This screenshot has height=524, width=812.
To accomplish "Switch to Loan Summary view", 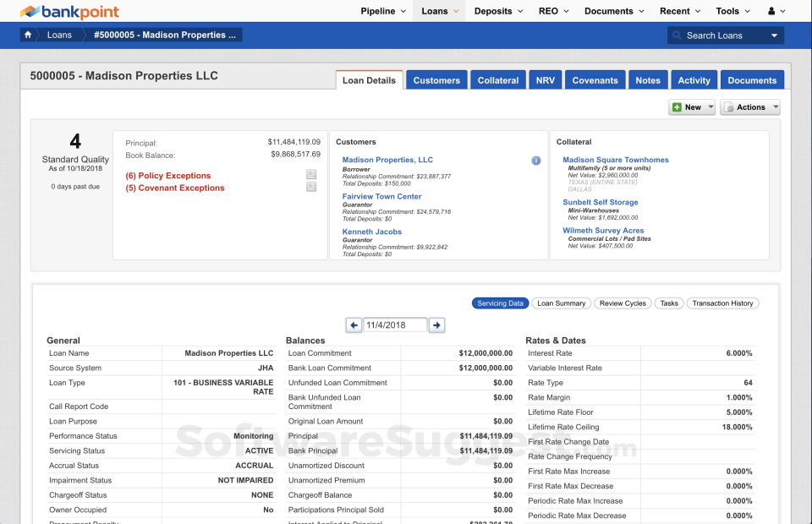I will [562, 303].
